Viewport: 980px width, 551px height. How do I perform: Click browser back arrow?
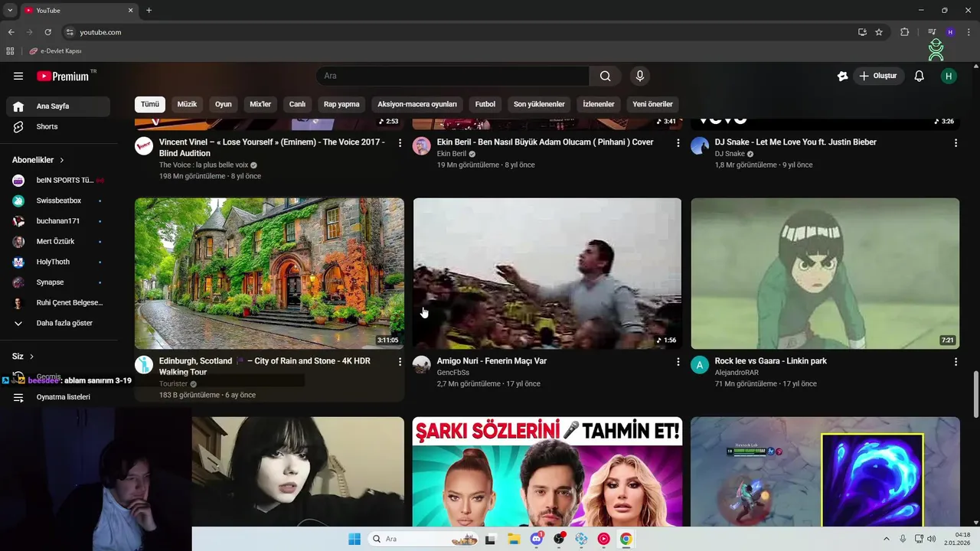pos(11,32)
